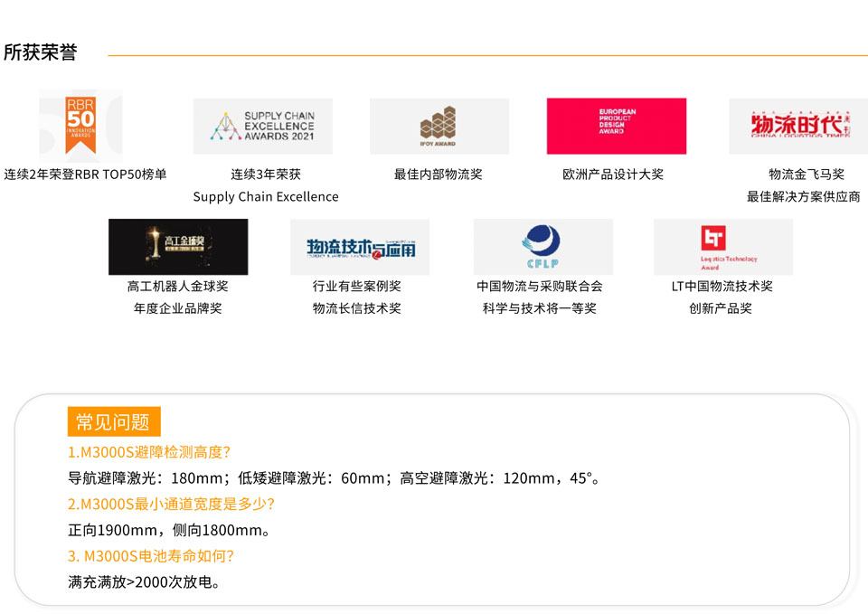Open the CFLP federation logo
Screen dimensions: 868x614
click(x=542, y=247)
